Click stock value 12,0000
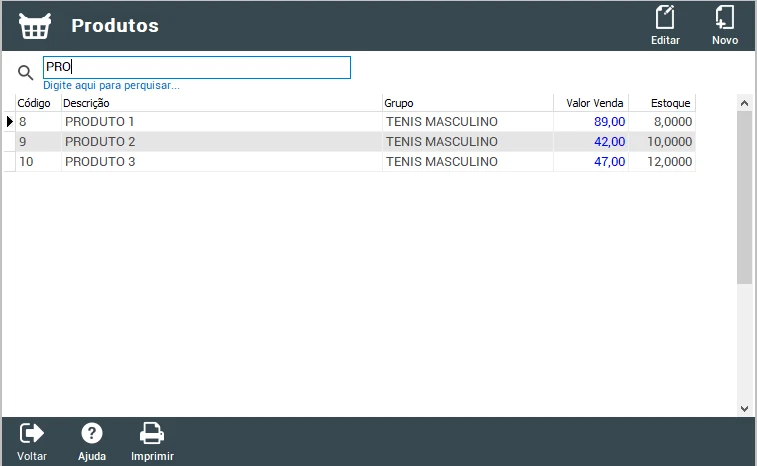757x466 pixels. pos(670,161)
